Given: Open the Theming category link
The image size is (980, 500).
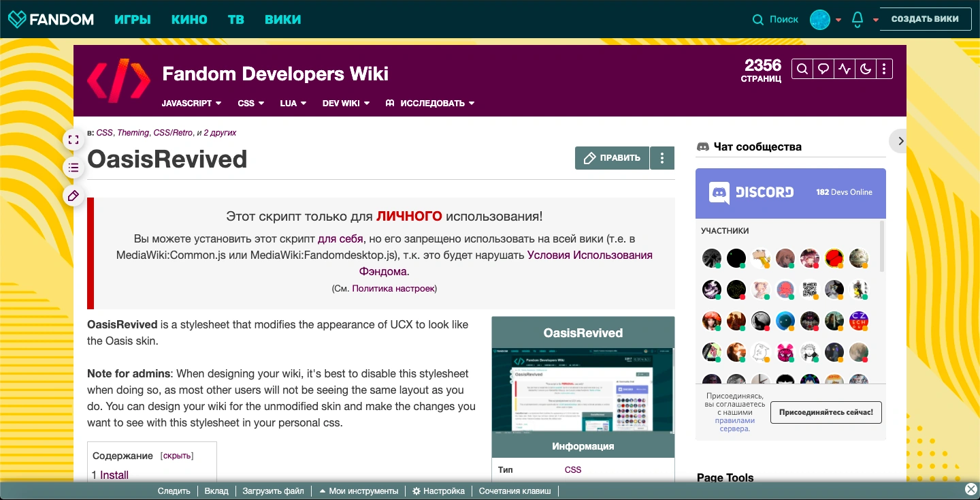Looking at the screenshot, I should (132, 133).
